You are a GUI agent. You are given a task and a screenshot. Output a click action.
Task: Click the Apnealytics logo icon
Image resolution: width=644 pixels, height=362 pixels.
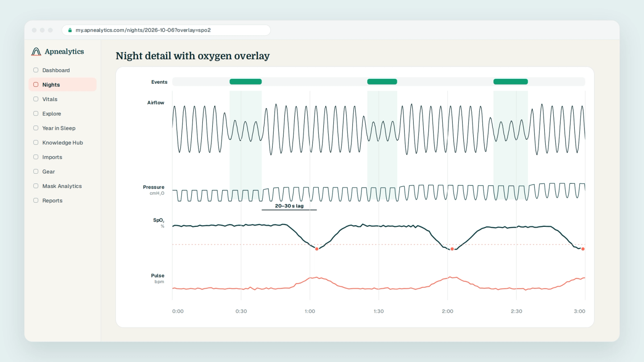point(36,51)
